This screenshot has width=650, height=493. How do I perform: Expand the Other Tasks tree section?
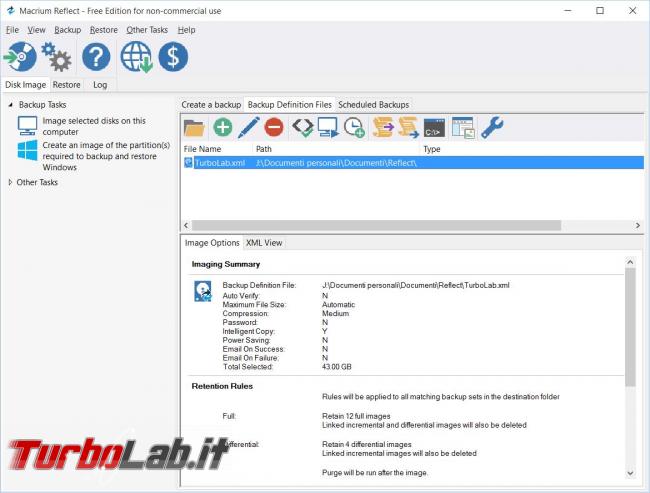(10, 182)
